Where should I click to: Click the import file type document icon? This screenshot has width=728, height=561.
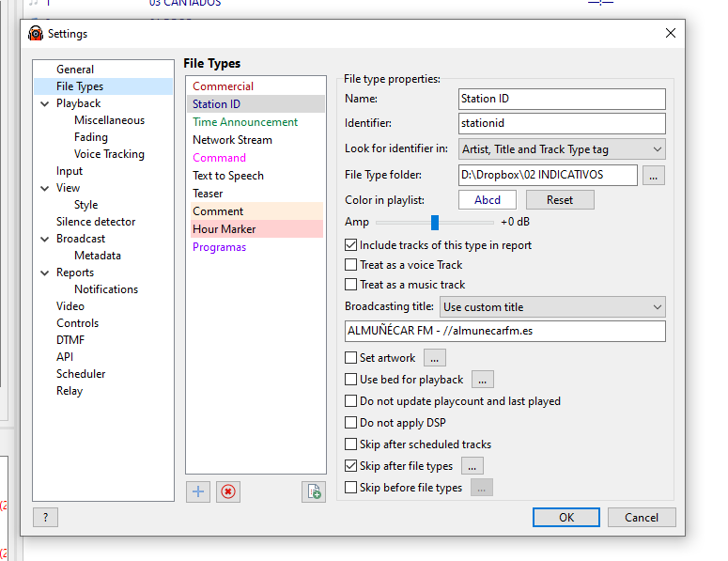click(313, 491)
